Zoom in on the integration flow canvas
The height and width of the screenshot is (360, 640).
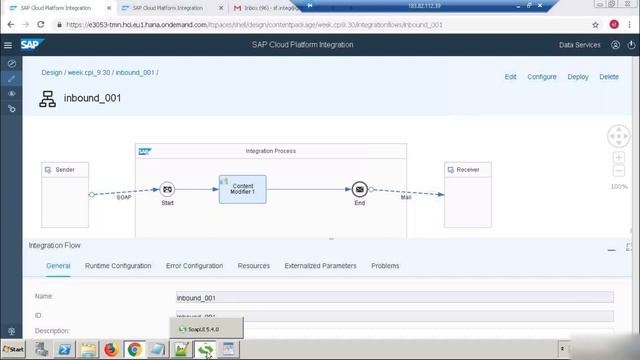(619, 158)
